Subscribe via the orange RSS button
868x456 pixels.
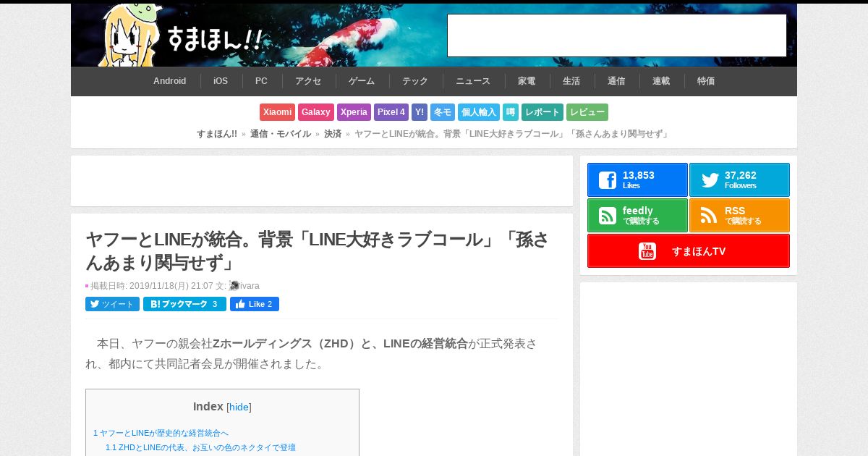pos(739,215)
